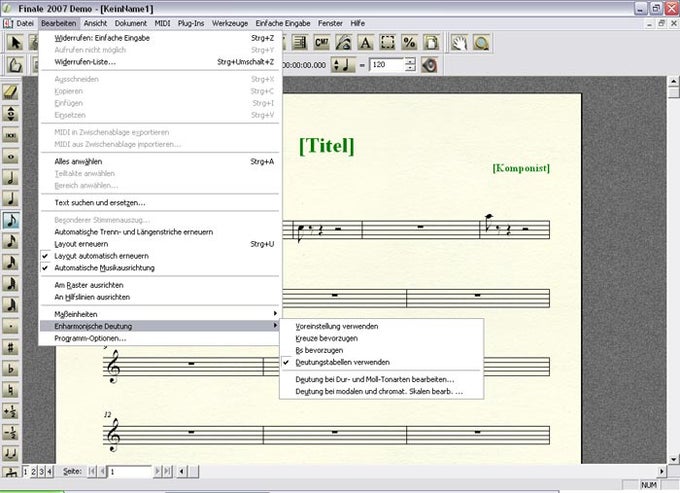Open the Plug-Ins menu
The height and width of the screenshot is (493, 680).
pos(191,23)
